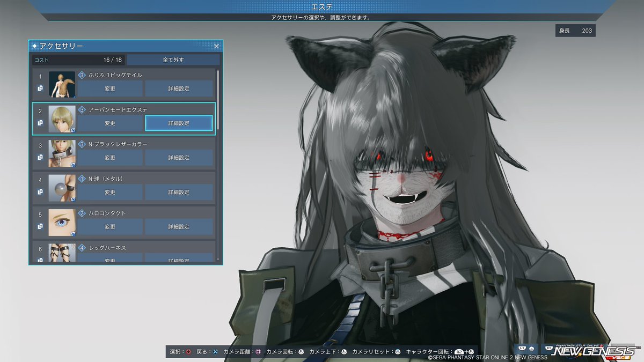Open 詳細設定 for N-球（メタル）

(x=179, y=192)
